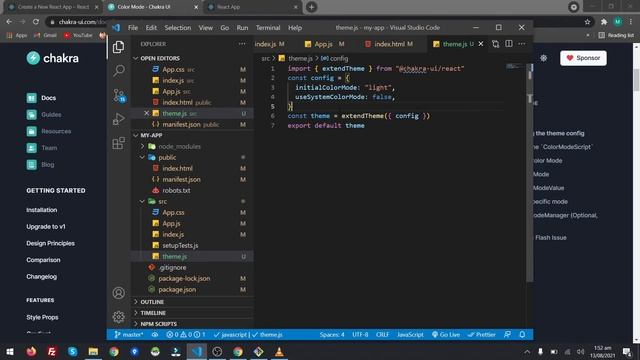Click CRLF end of line setting

[382, 335]
